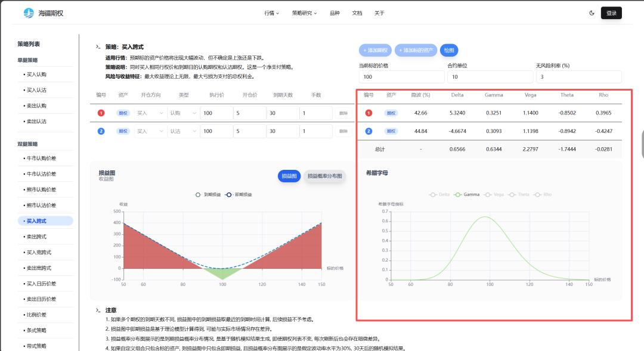Image resolution: width=644 pixels, height=351 pixels.
Task: Switch to the 损益概率分布图 tab
Action: point(324,176)
